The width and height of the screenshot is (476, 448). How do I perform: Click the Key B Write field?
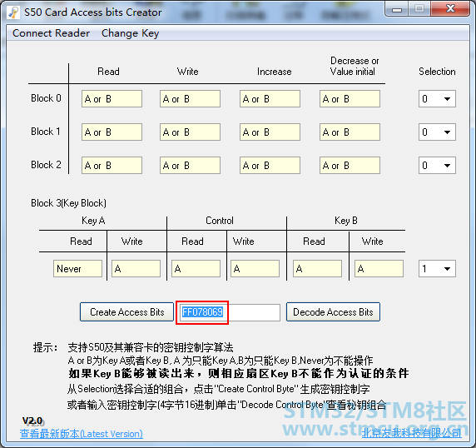[x=379, y=268]
